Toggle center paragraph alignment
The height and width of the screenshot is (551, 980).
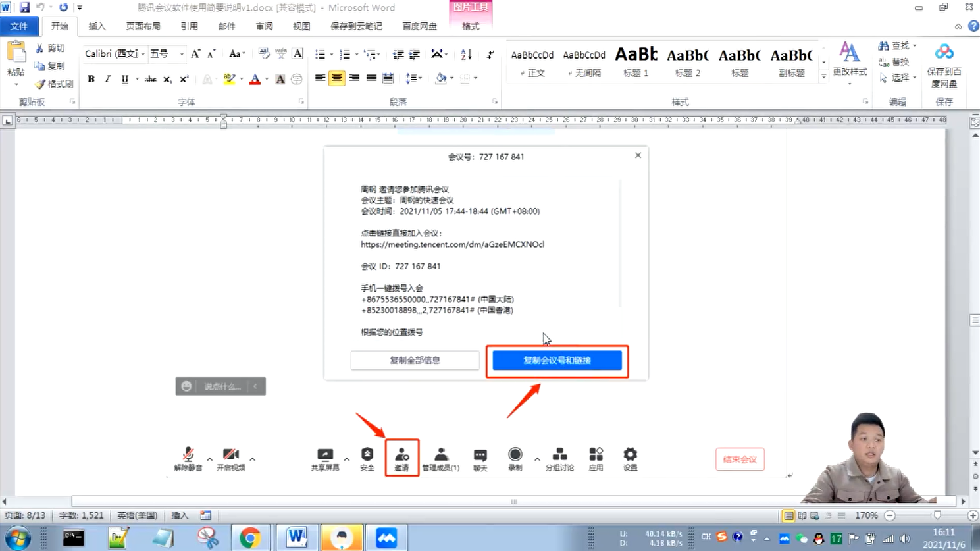337,78
